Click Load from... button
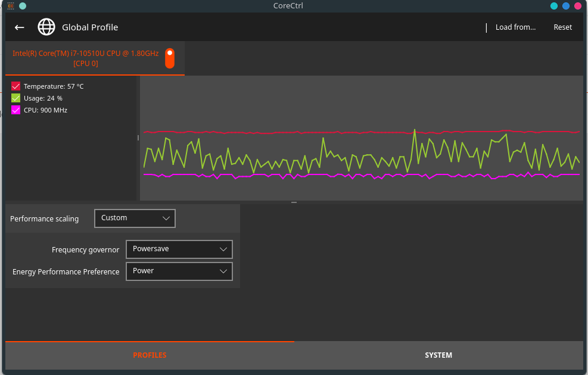Viewport: 588px width, 375px height. click(516, 27)
